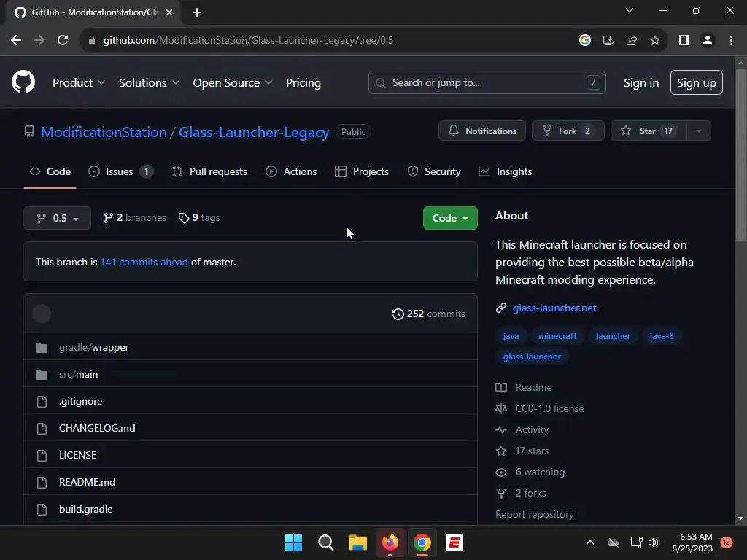Click the Sign up button
This screenshot has height=560, width=747.
697,82
